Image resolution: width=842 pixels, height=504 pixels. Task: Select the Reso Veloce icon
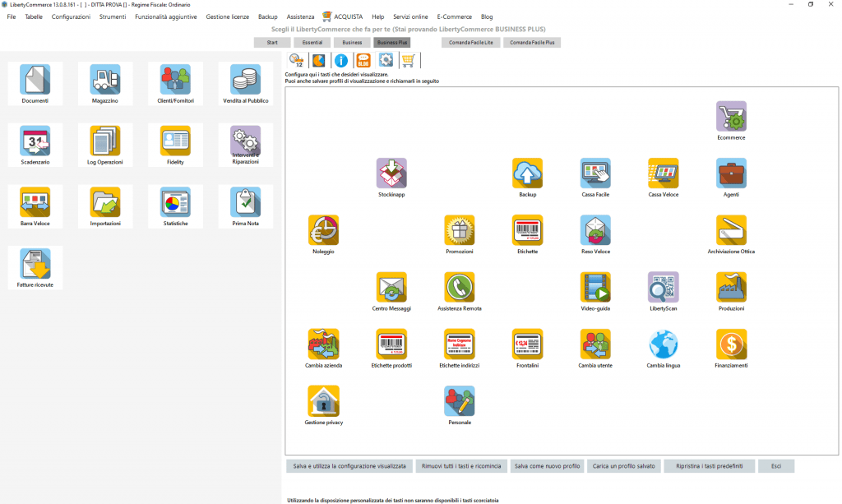595,230
